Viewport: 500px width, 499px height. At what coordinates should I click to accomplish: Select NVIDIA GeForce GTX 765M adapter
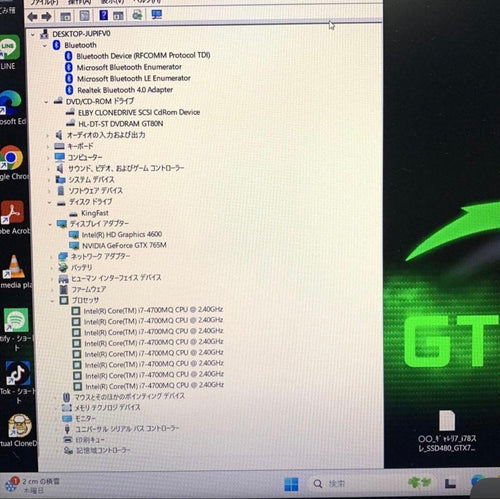click(124, 245)
